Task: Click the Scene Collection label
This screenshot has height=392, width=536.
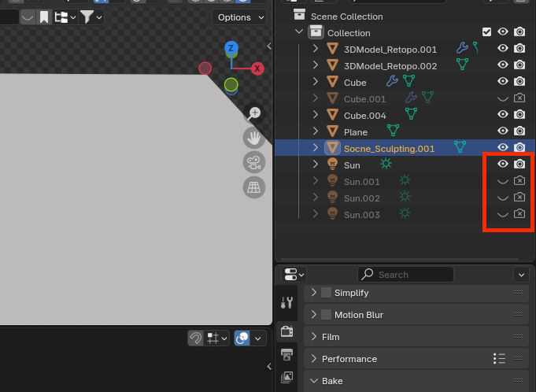Action: 346,17
